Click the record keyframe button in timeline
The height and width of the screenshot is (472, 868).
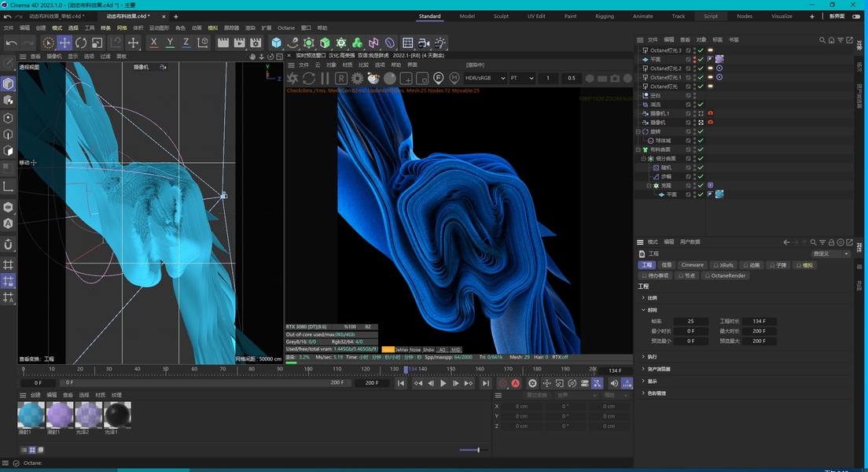[x=502, y=383]
